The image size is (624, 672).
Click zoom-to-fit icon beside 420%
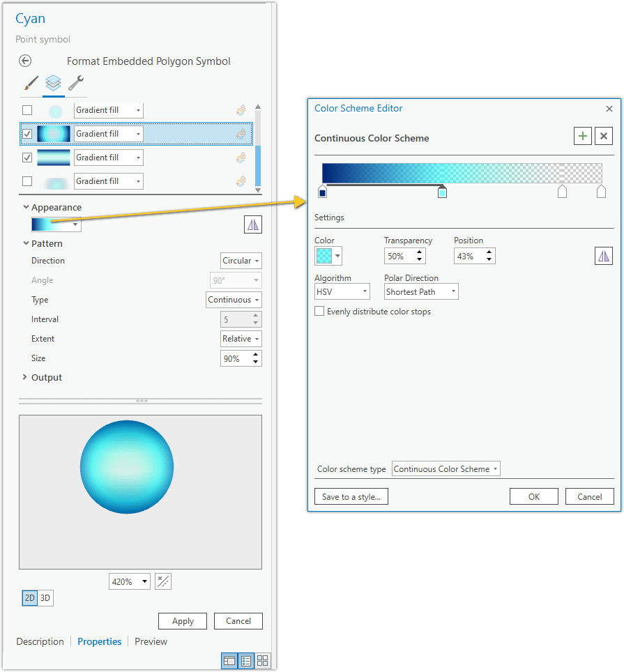pos(163,581)
